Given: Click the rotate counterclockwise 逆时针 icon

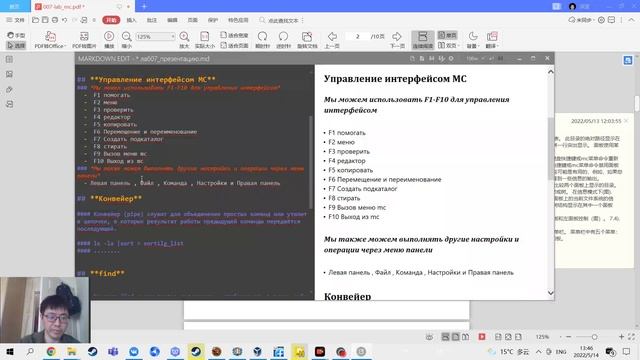Looking at the screenshot, I should 283,36.
